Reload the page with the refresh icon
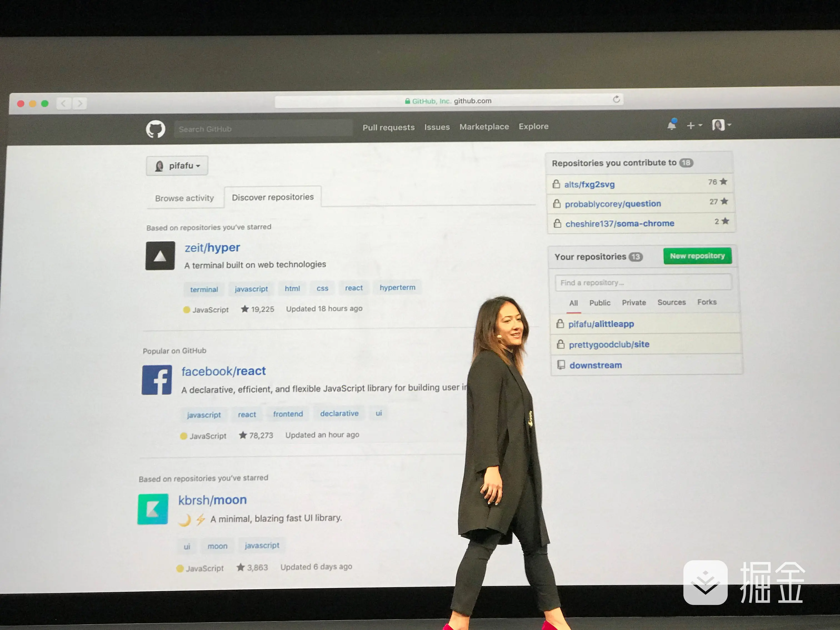 (616, 99)
